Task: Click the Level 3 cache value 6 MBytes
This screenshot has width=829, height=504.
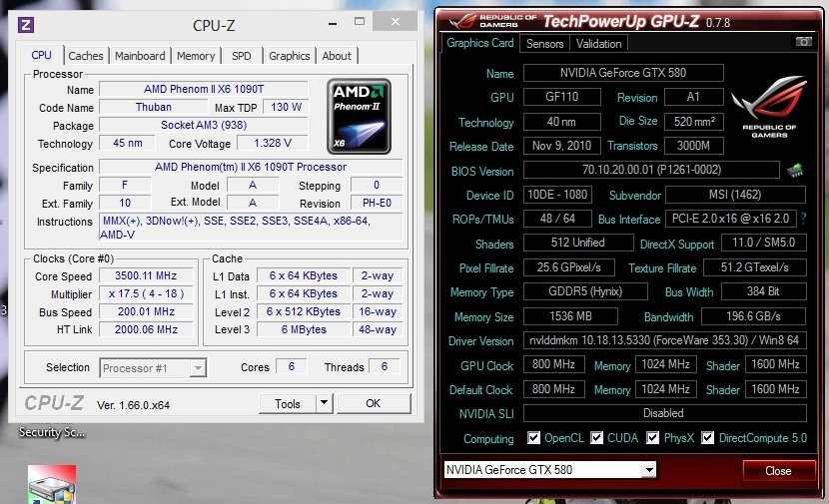Action: tap(304, 329)
